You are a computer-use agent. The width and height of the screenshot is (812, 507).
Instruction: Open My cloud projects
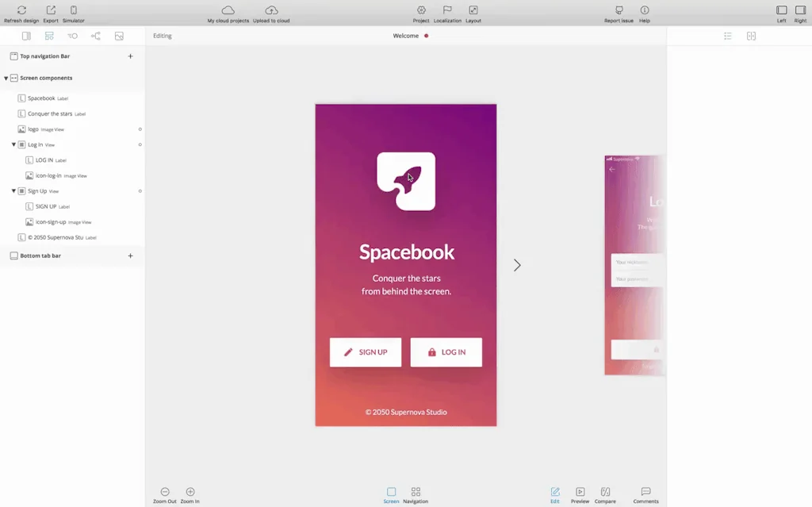coord(228,10)
